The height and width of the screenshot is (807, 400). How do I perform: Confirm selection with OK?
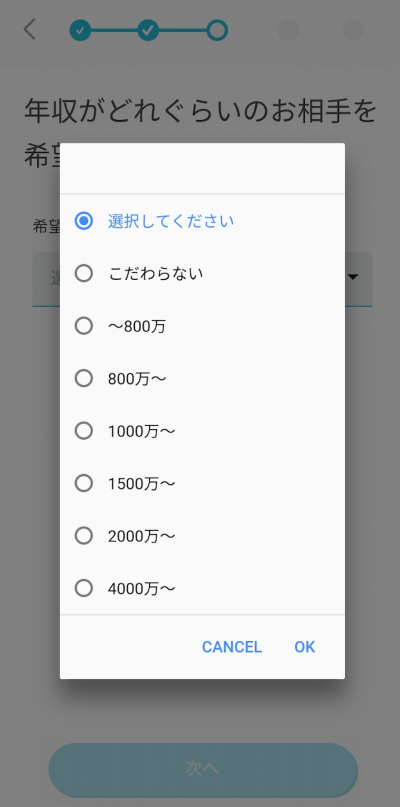(x=305, y=647)
